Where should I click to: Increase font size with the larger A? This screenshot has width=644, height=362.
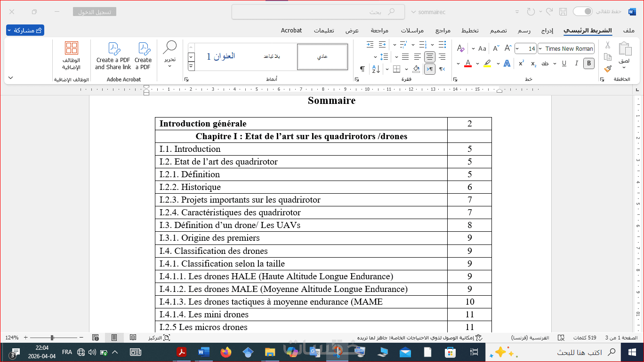[x=508, y=48]
